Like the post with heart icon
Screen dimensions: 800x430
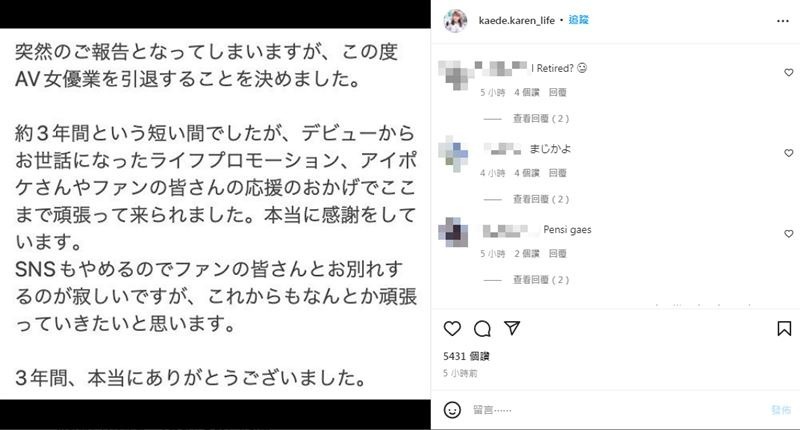(x=452, y=328)
